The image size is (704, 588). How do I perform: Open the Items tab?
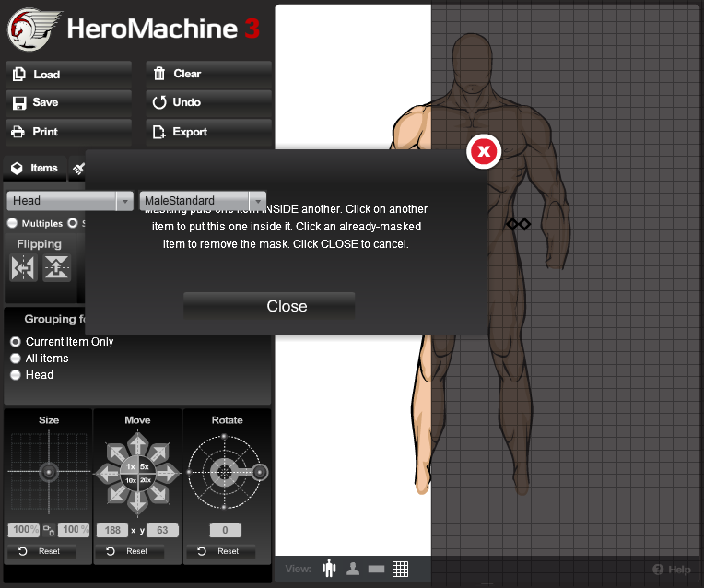(x=35, y=169)
